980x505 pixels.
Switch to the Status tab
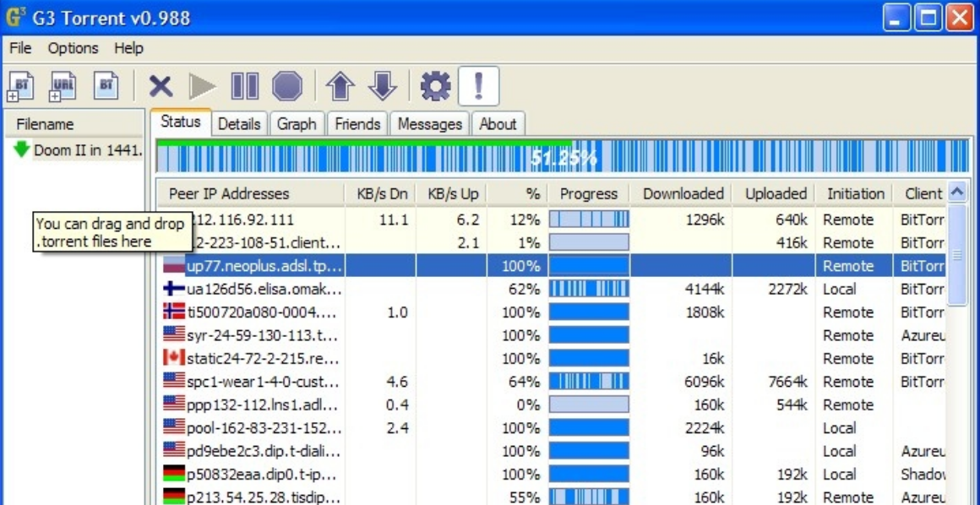[x=181, y=122]
